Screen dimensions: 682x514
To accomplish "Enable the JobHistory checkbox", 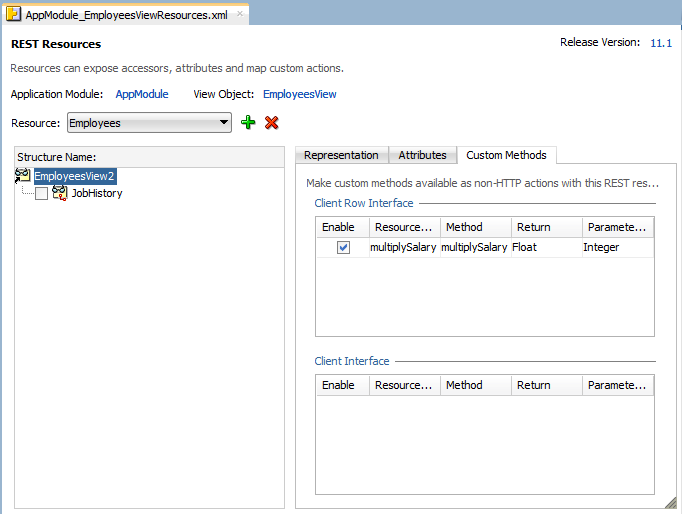I will pyautogui.click(x=41, y=194).
